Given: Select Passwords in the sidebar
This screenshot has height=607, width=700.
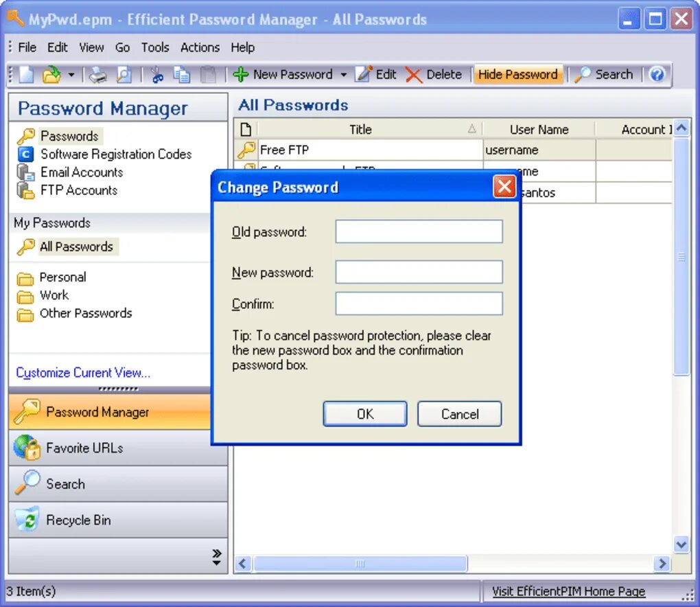Looking at the screenshot, I should click(x=69, y=136).
